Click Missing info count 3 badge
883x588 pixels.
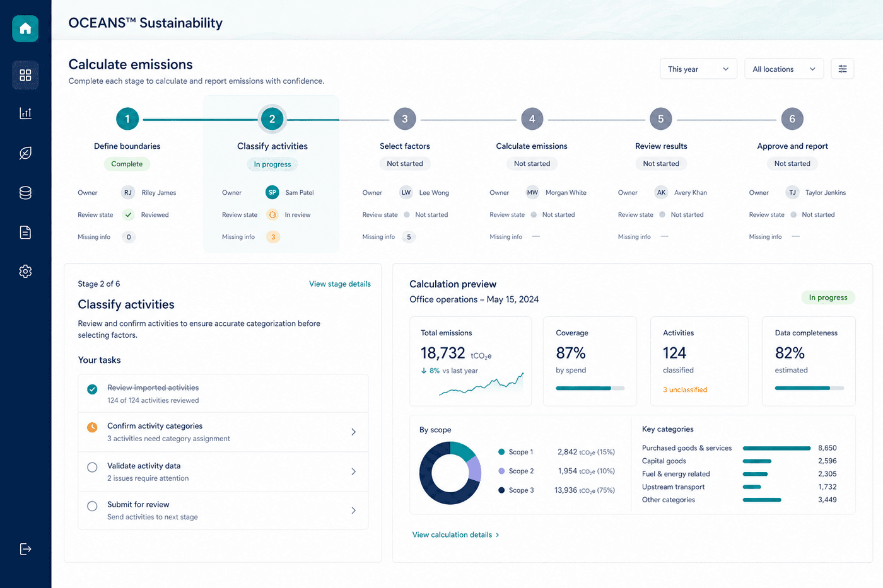point(273,237)
